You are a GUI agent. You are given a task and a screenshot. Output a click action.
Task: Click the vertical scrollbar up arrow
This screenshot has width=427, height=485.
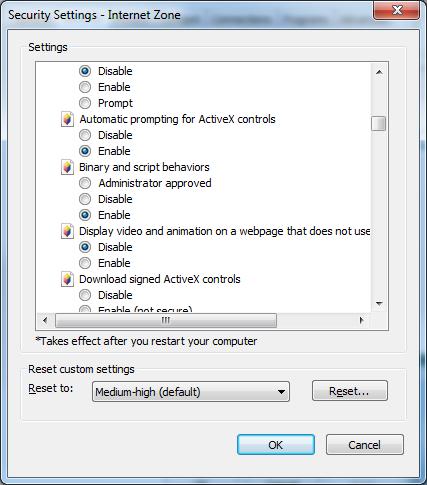379,72
